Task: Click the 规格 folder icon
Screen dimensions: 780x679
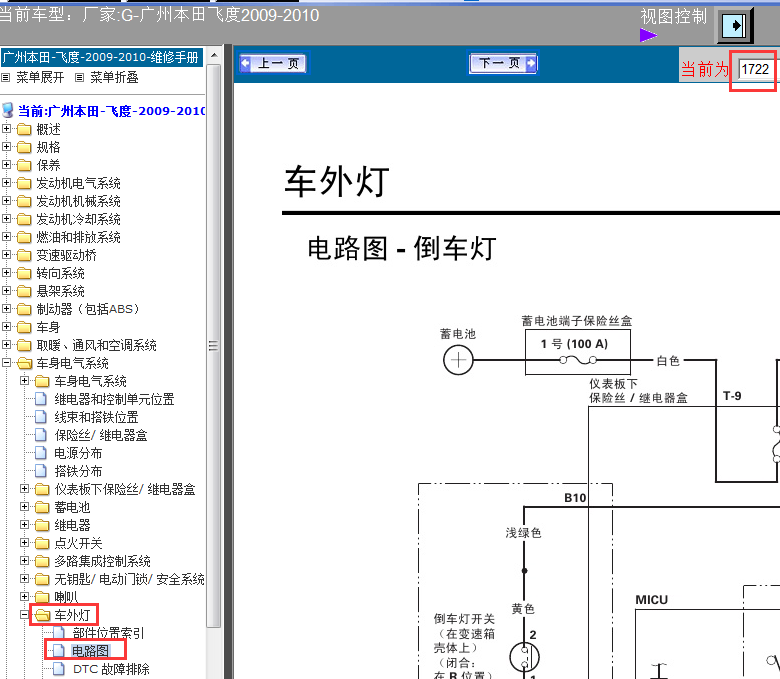Action: [x=24, y=147]
